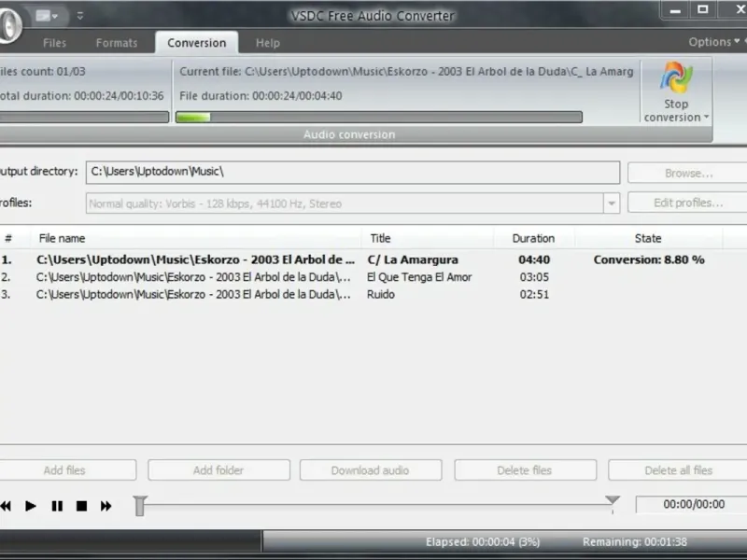The height and width of the screenshot is (560, 747).
Task: Click the playback seek slider handle
Action: [x=139, y=506]
